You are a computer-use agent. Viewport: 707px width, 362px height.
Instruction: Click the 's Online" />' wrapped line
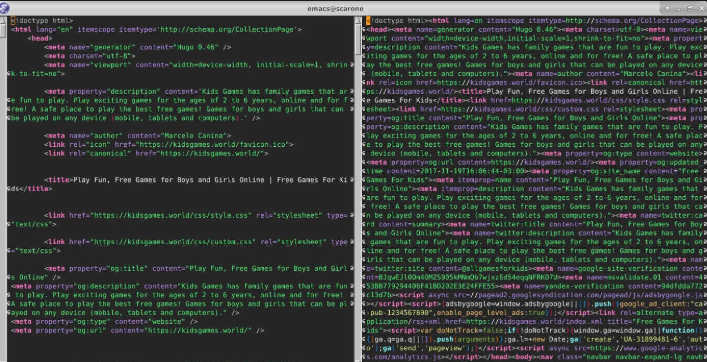coord(36,277)
